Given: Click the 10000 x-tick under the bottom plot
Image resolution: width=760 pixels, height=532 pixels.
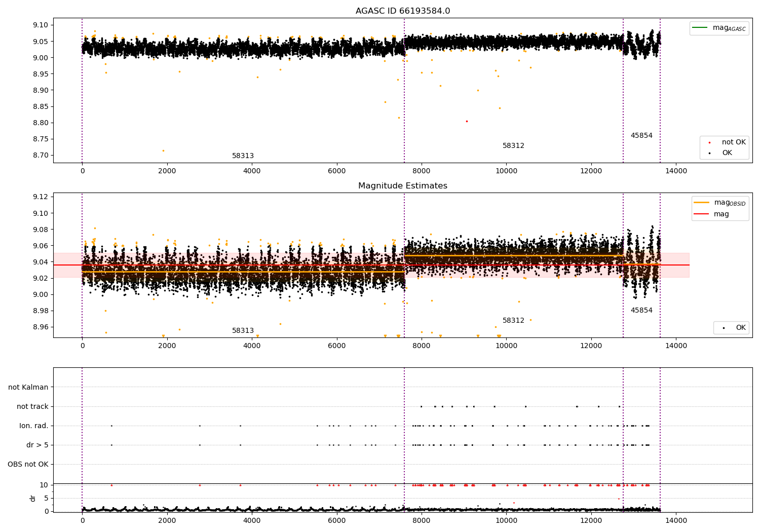Looking at the screenshot, I should coord(506,521).
